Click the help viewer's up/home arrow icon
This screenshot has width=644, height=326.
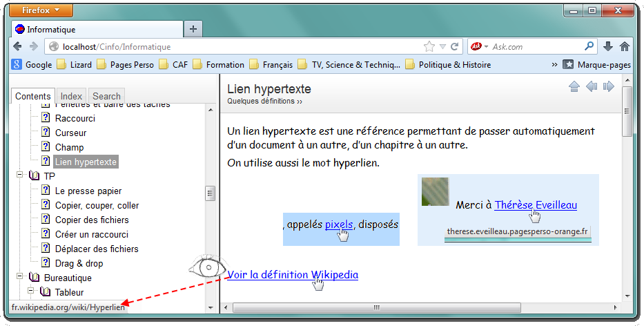click(574, 86)
